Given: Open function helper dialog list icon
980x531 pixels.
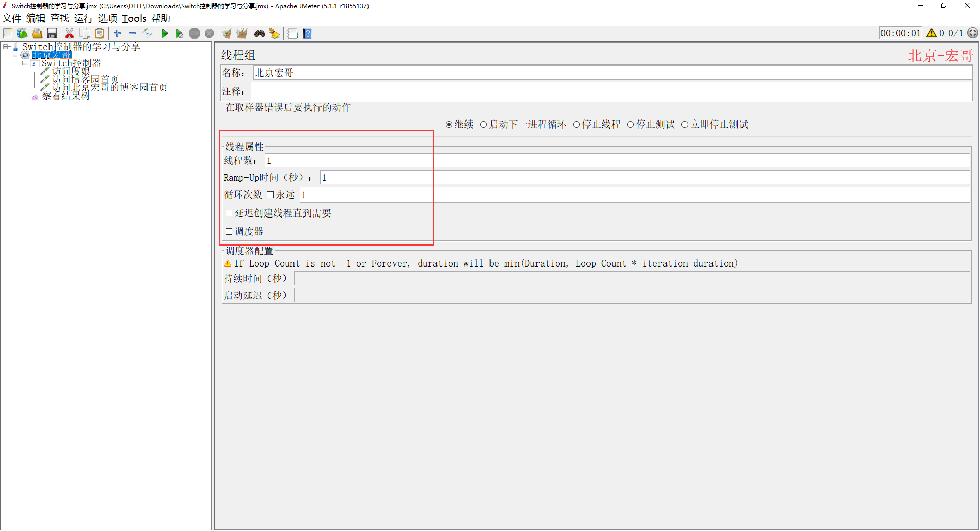Looking at the screenshot, I should (x=292, y=33).
